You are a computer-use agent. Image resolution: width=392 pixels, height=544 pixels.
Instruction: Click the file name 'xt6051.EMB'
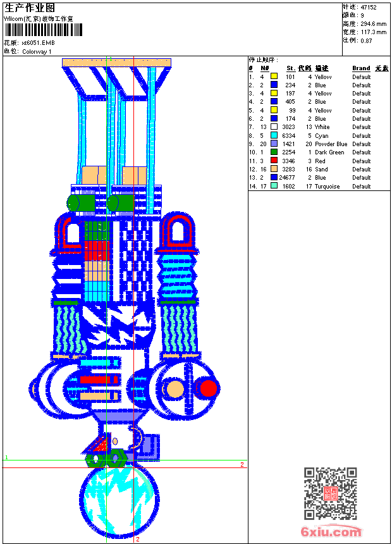pyautogui.click(x=38, y=43)
